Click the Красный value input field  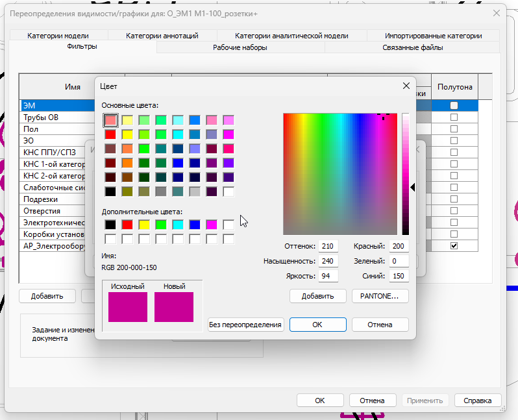(399, 246)
